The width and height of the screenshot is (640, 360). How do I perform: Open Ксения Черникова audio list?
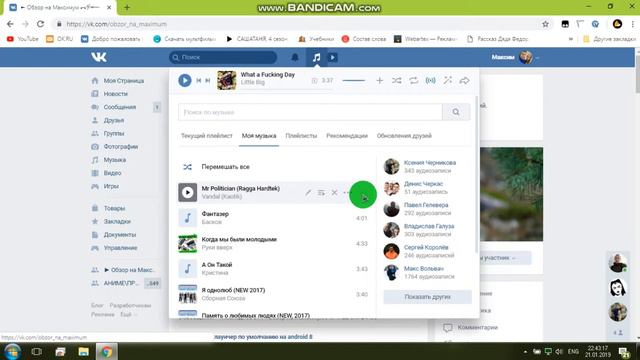tap(430, 162)
